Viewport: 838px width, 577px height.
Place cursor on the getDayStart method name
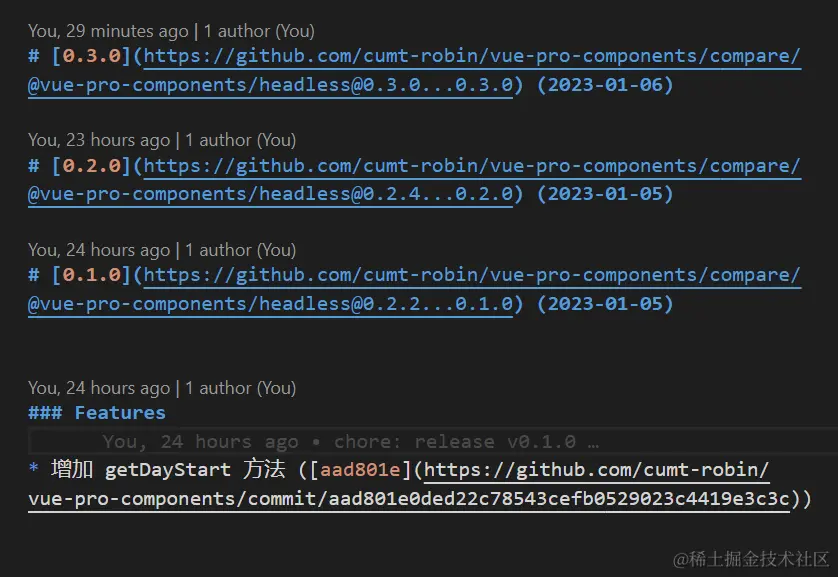pos(168,470)
